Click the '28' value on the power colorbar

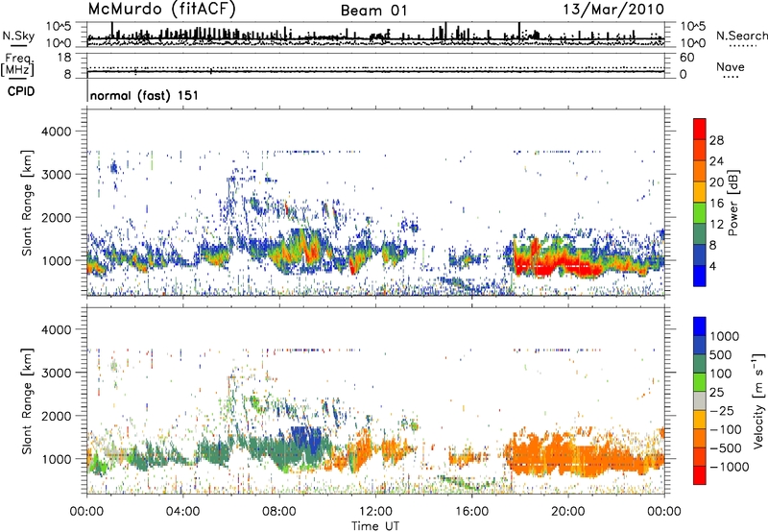(716, 140)
